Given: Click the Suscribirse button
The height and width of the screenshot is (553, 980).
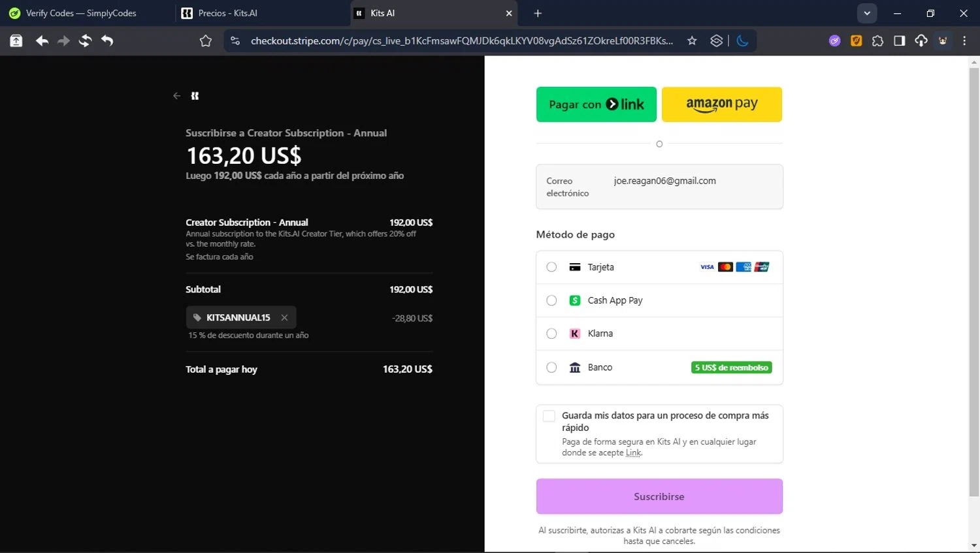Looking at the screenshot, I should pyautogui.click(x=659, y=497).
